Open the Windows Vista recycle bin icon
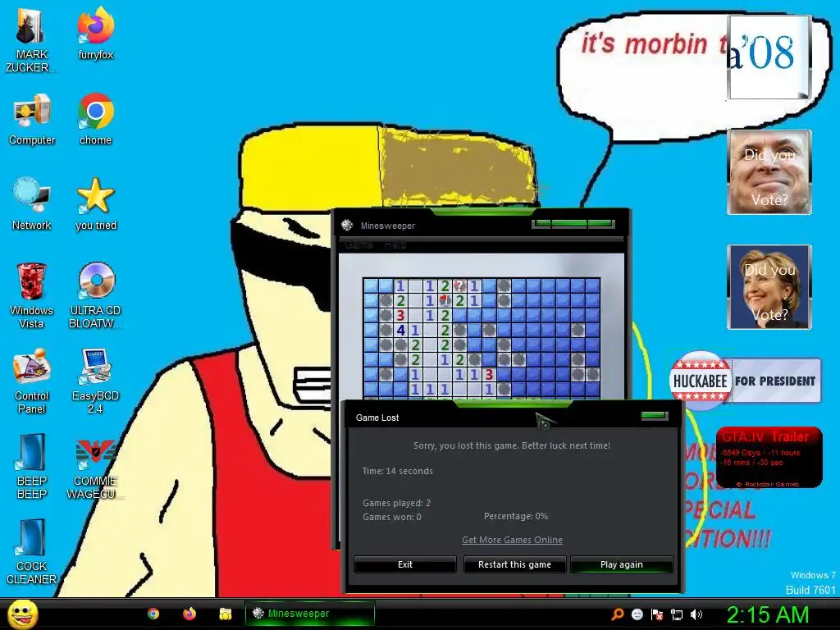The image size is (840, 630). pos(32,295)
